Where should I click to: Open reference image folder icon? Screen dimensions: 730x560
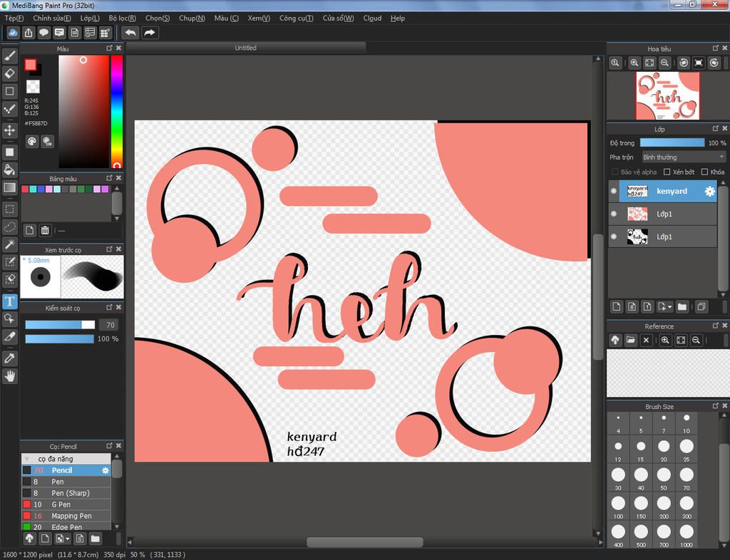click(630, 341)
